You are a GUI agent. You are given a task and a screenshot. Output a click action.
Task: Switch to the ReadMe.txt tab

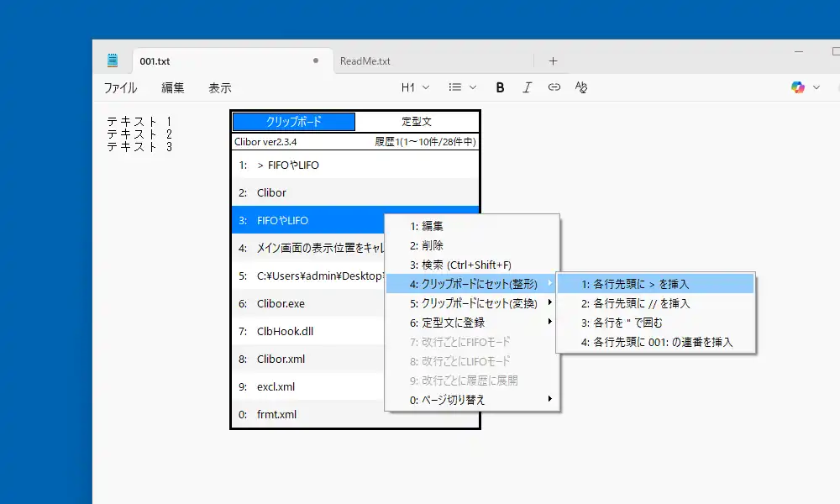[x=365, y=60]
